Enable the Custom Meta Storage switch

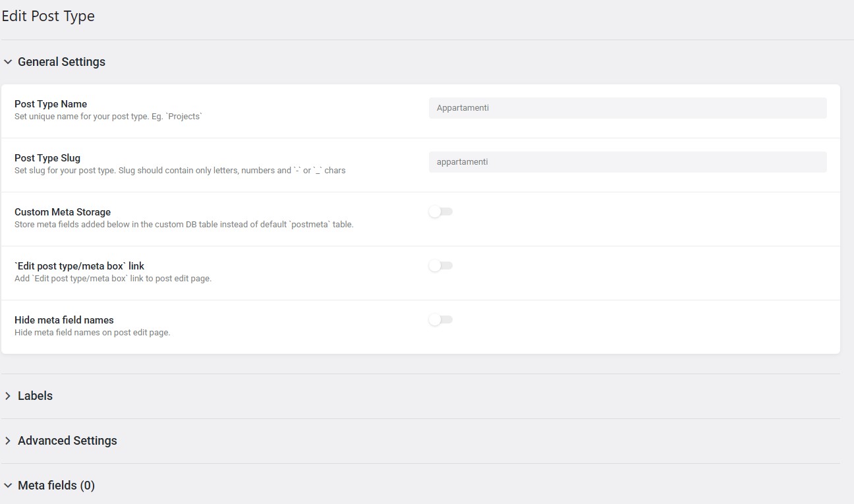441,211
